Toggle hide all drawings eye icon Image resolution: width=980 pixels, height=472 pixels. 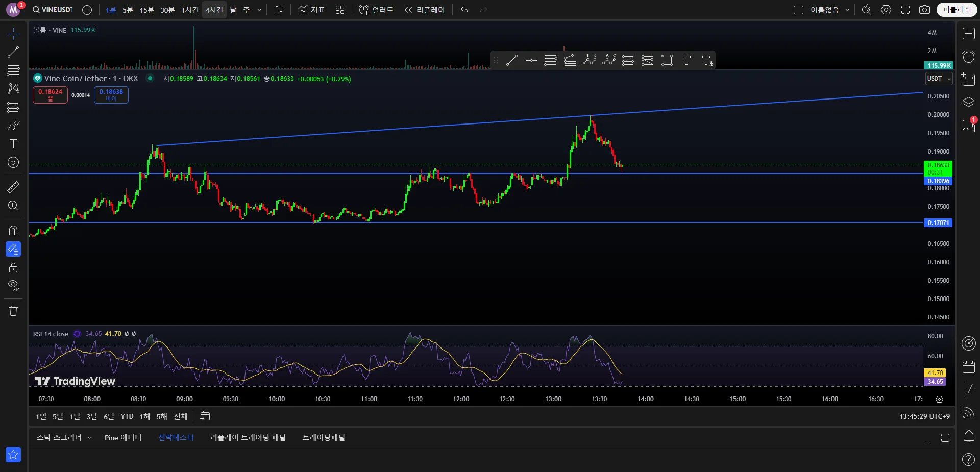pos(13,285)
